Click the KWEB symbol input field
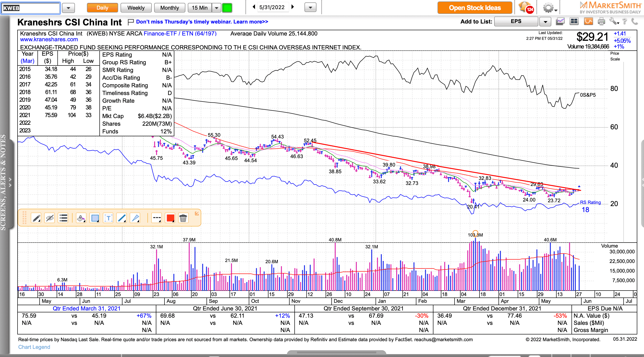Screen dimensions: 644x357 [x=30, y=8]
